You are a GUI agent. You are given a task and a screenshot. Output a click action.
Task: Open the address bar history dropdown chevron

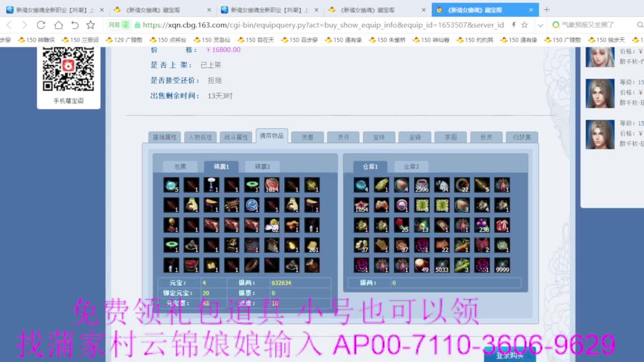click(539, 24)
